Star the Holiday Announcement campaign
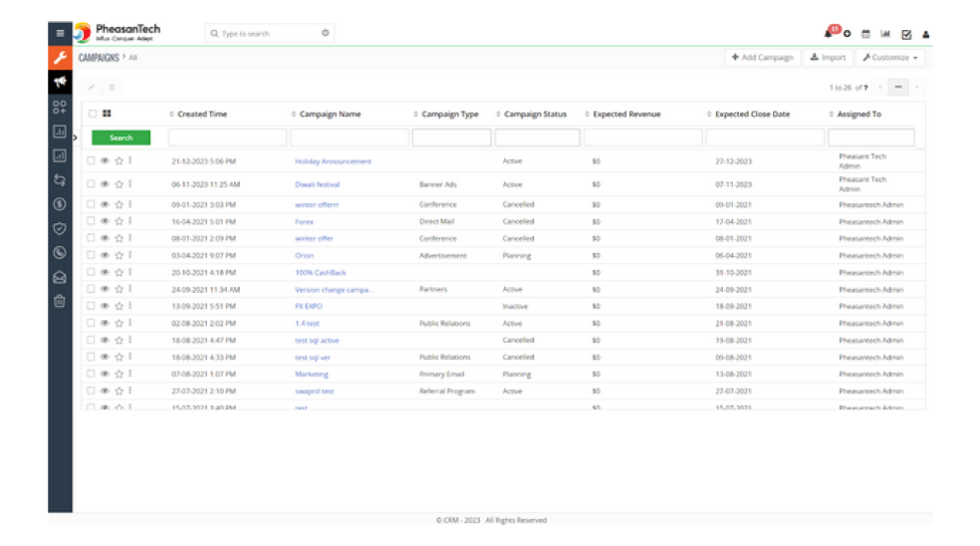The width and height of the screenshot is (980, 546). tap(119, 161)
